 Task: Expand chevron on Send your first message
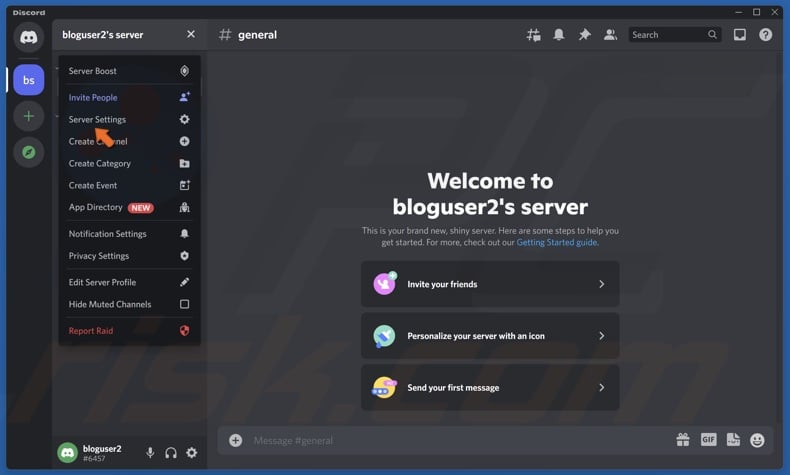click(602, 387)
